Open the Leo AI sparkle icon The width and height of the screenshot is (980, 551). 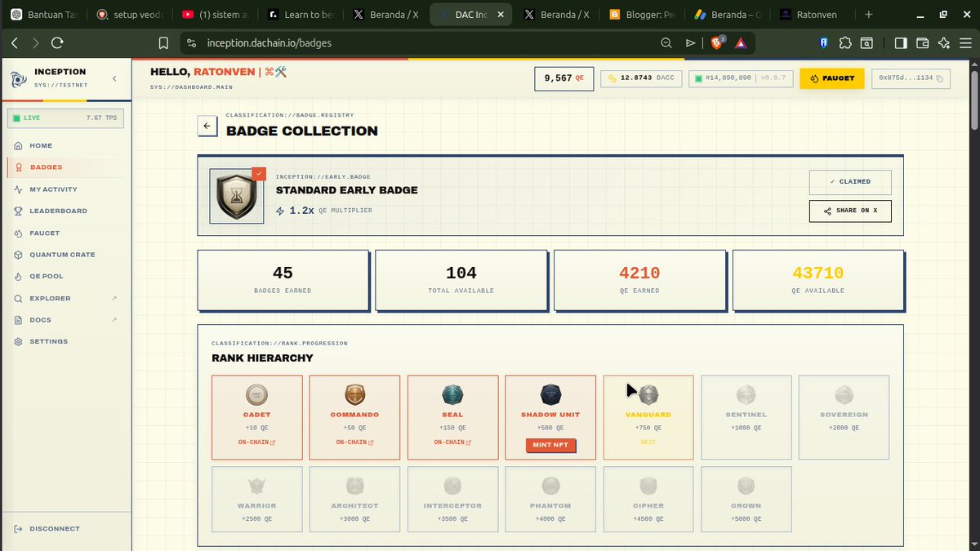944,43
